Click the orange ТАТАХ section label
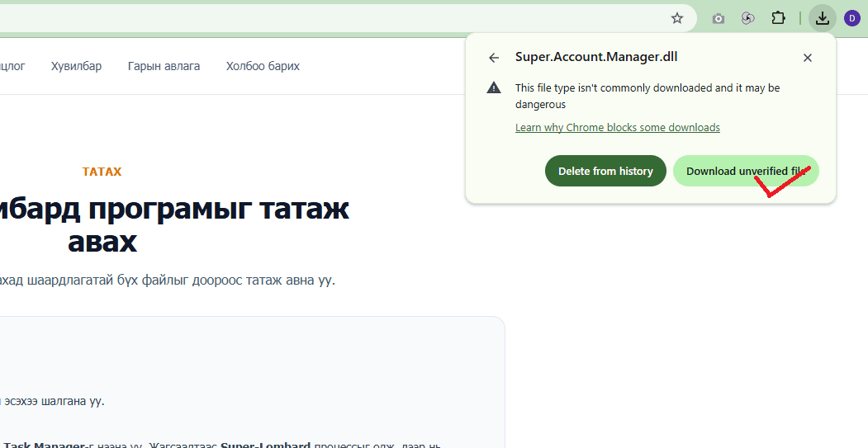Screen dimensions: 868x448 pyautogui.click(x=102, y=172)
